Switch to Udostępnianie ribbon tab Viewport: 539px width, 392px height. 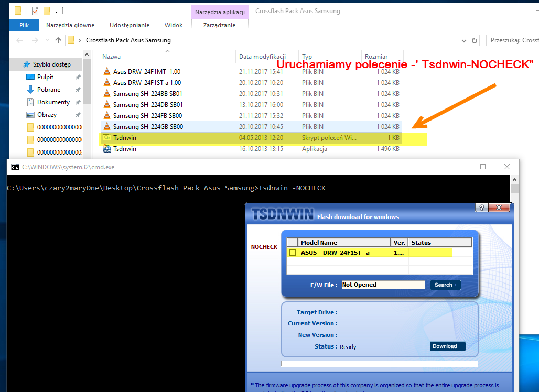pos(130,25)
